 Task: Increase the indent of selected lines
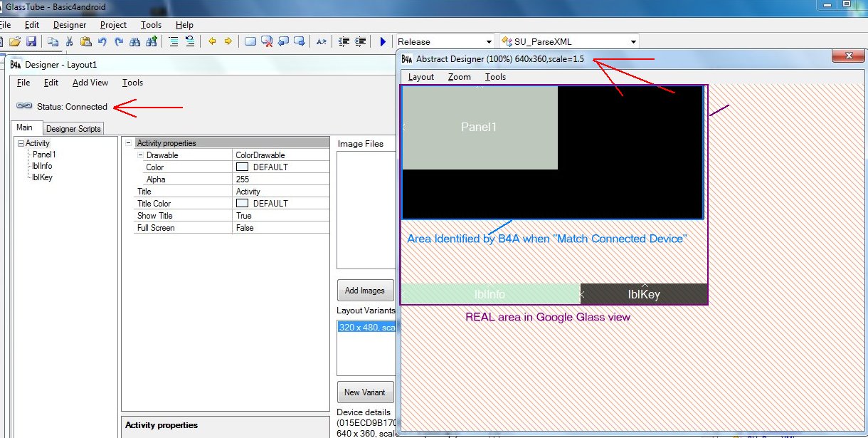tap(361, 41)
